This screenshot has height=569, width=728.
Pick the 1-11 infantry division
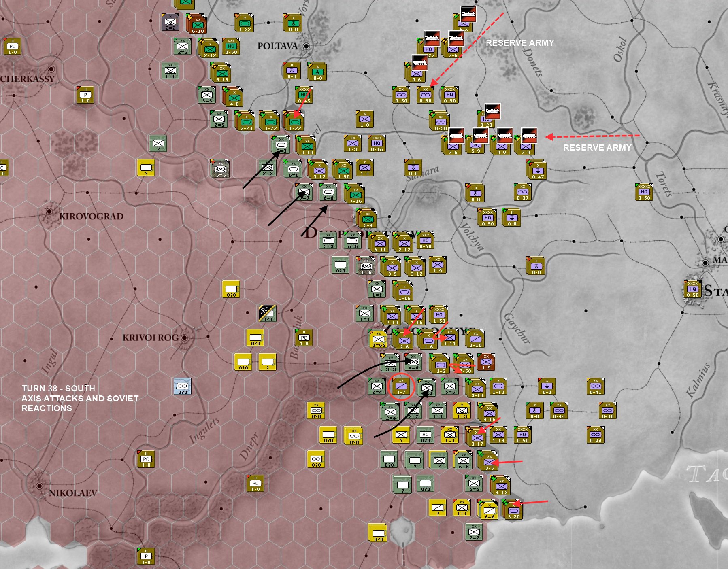point(450,338)
